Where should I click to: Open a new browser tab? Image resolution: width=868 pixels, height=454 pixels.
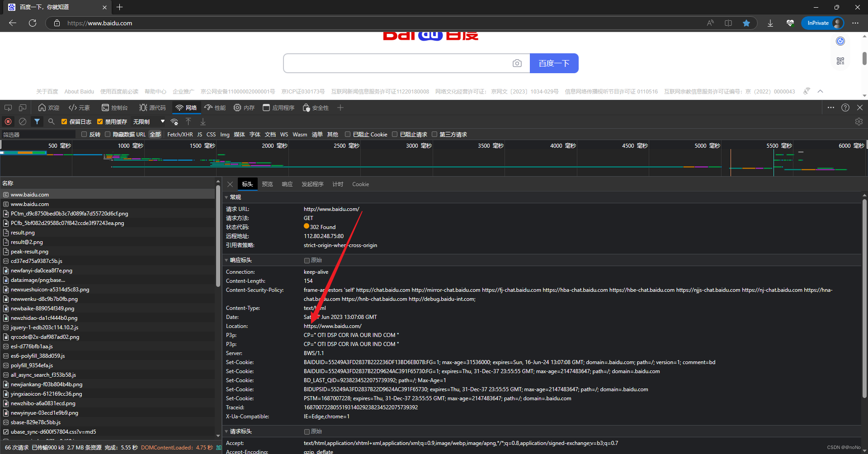point(119,7)
